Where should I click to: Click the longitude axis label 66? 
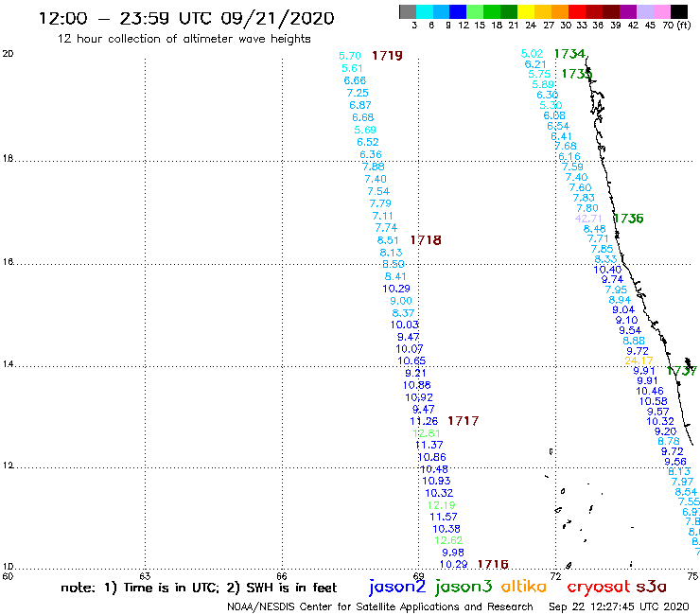pyautogui.click(x=282, y=576)
